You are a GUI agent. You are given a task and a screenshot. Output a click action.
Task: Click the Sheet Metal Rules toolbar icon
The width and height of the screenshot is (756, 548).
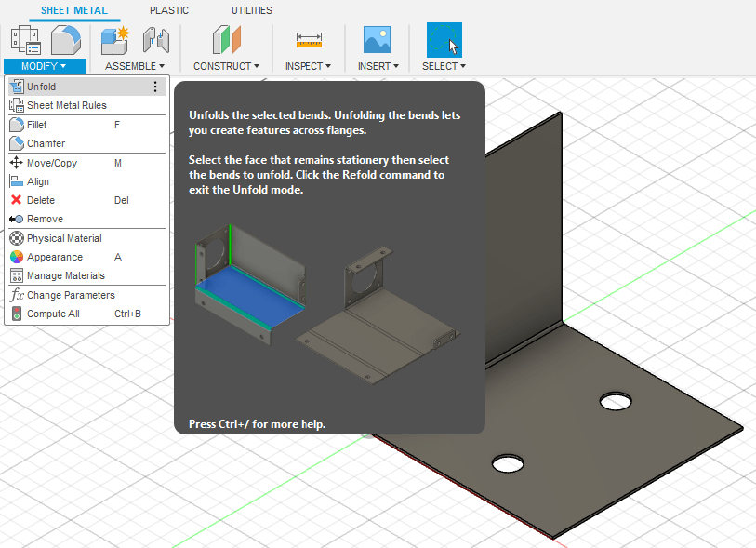point(26,40)
